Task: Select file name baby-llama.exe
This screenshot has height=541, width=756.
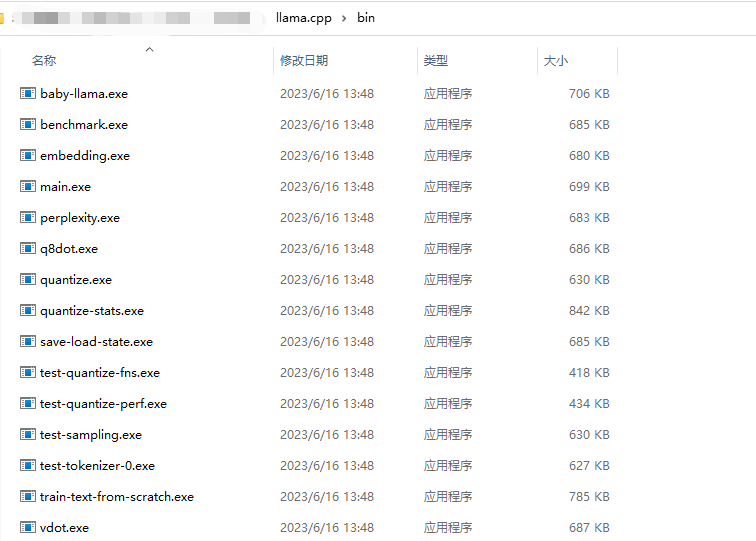Action: tap(84, 94)
